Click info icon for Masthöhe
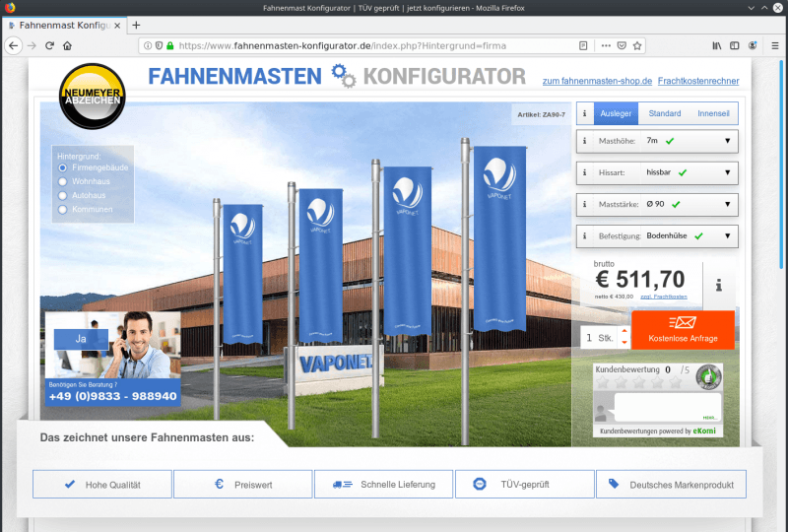The width and height of the screenshot is (788, 532). (584, 141)
